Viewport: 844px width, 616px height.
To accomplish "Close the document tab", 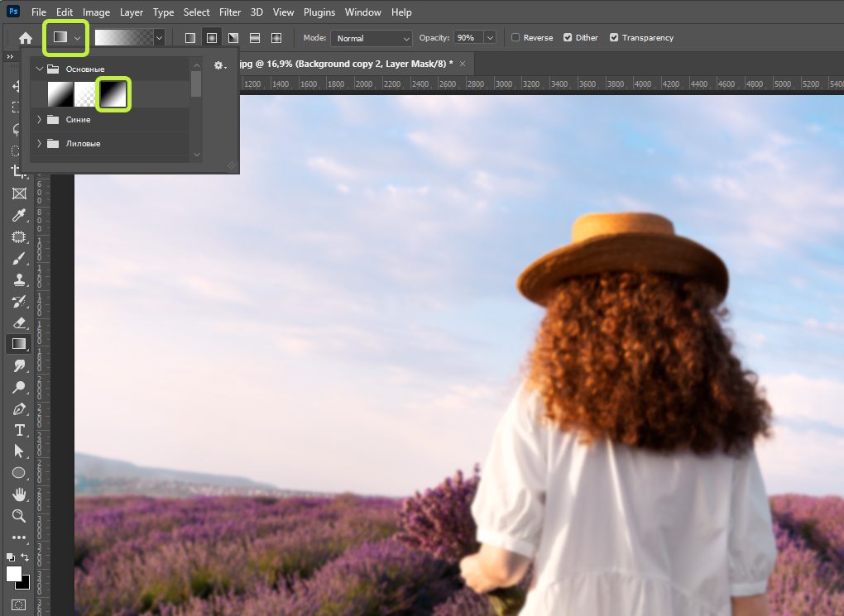I will pyautogui.click(x=463, y=64).
